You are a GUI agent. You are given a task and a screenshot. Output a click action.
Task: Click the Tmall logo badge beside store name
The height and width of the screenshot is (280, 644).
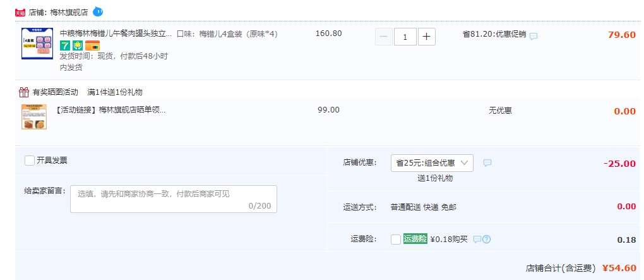[x=20, y=13]
